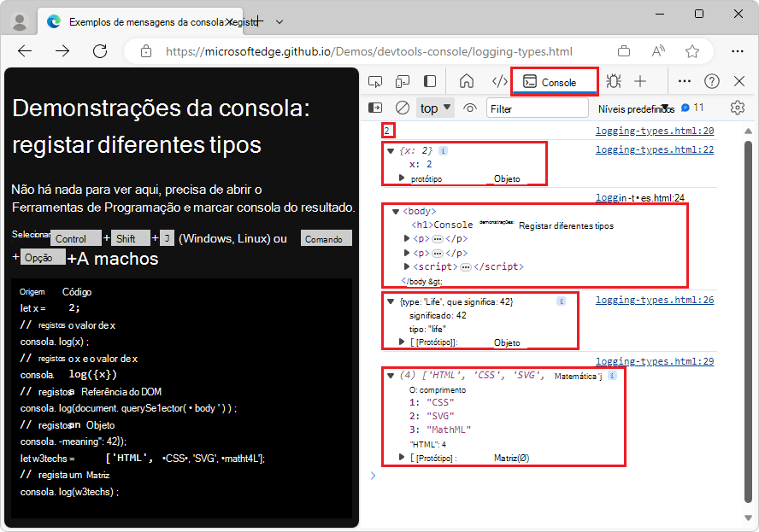
Task: Toggle the device emulation icon
Action: point(402,81)
